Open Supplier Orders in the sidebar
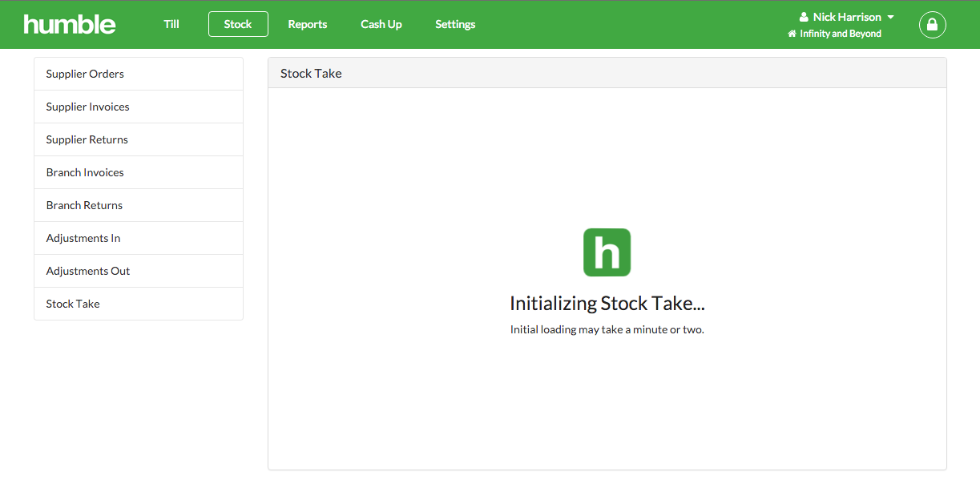This screenshot has width=980, height=500. tap(139, 74)
